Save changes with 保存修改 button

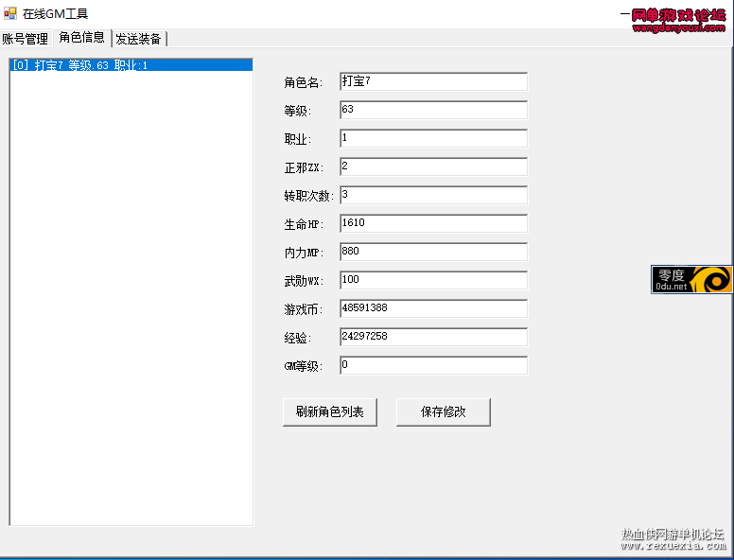click(x=444, y=412)
